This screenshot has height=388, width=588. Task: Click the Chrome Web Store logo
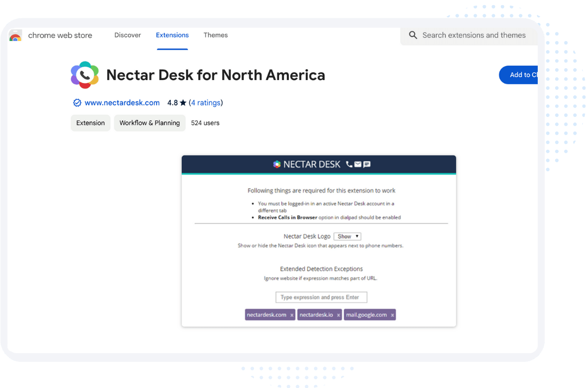click(15, 36)
